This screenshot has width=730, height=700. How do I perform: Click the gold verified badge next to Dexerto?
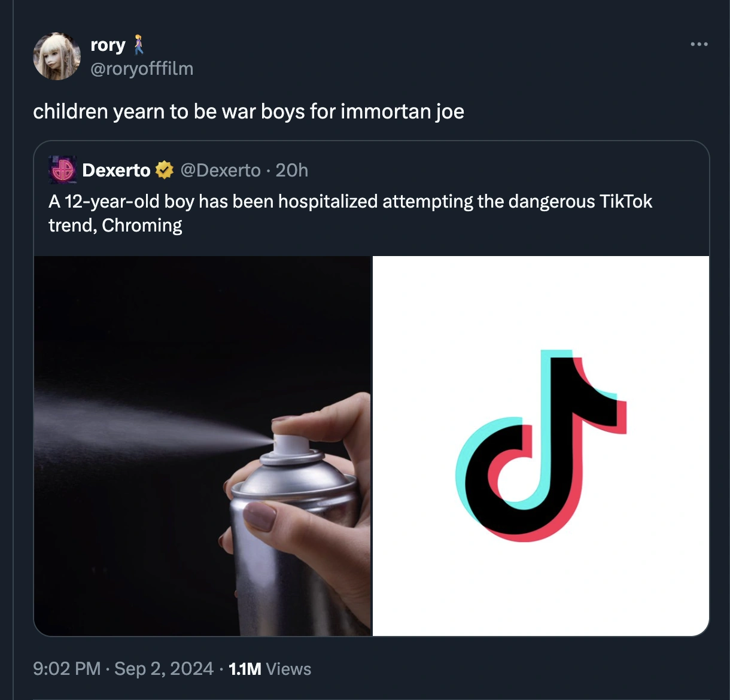[x=164, y=171]
